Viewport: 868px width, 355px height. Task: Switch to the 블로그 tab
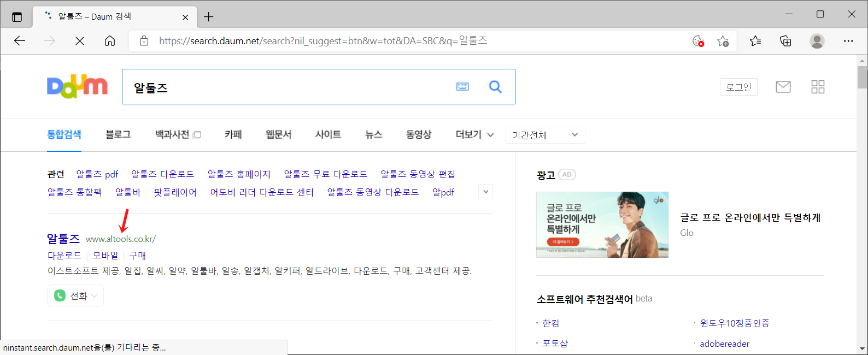tap(118, 134)
